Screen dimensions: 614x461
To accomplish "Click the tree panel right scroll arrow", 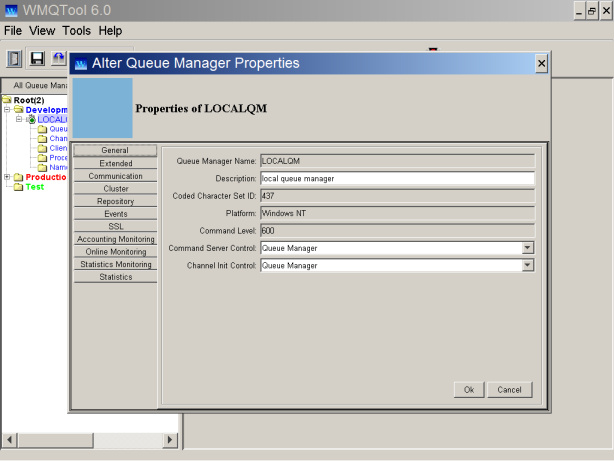I will tap(170, 440).
